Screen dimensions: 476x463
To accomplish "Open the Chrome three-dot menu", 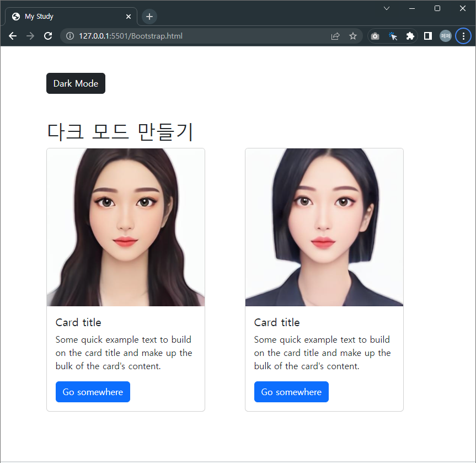I will point(463,36).
